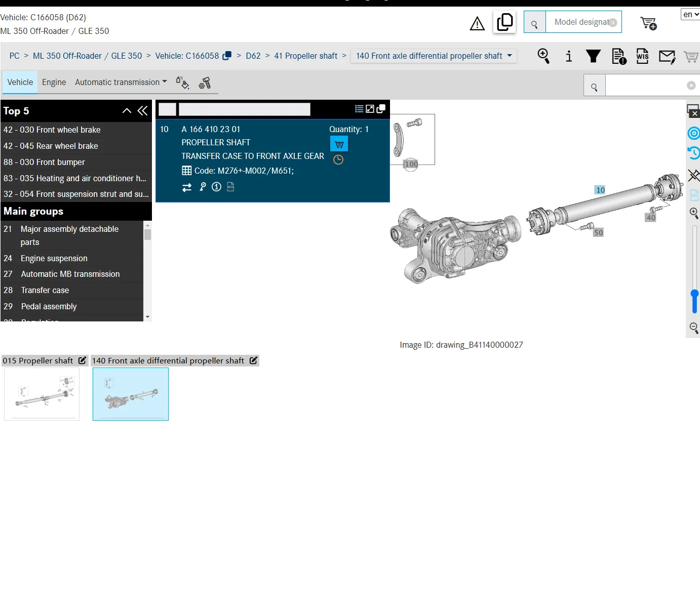Click the short position filter field in parts list
The height and width of the screenshot is (616, 700).
tap(168, 109)
